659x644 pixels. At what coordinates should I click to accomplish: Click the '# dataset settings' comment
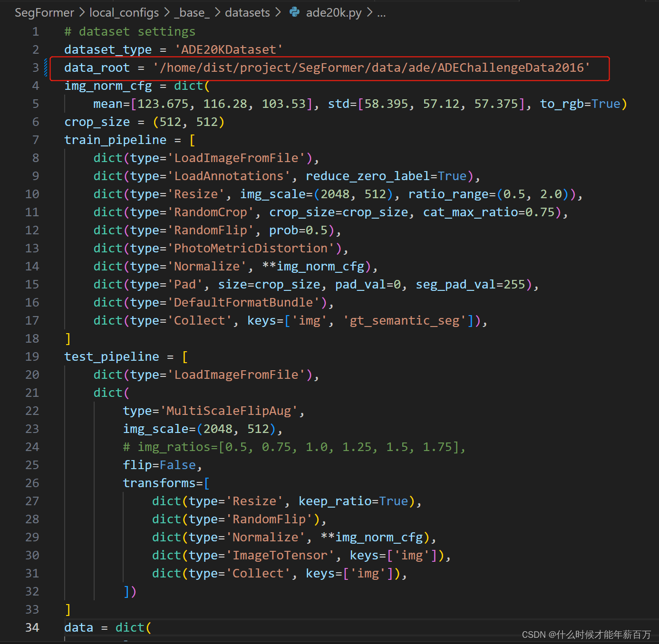click(x=130, y=32)
